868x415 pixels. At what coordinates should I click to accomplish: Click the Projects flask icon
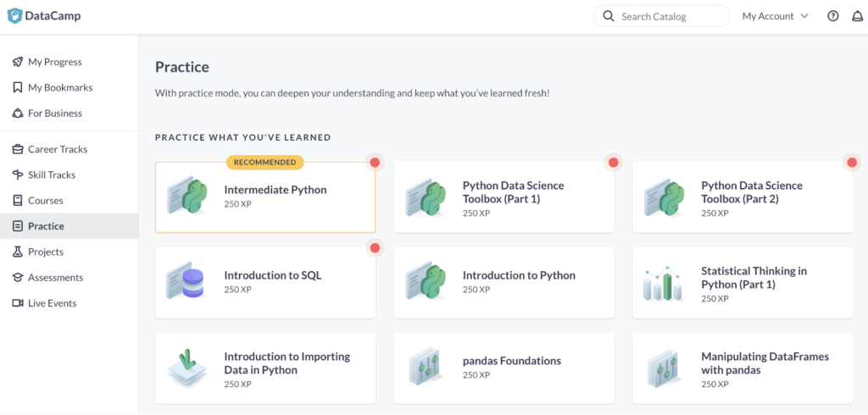pos(18,252)
